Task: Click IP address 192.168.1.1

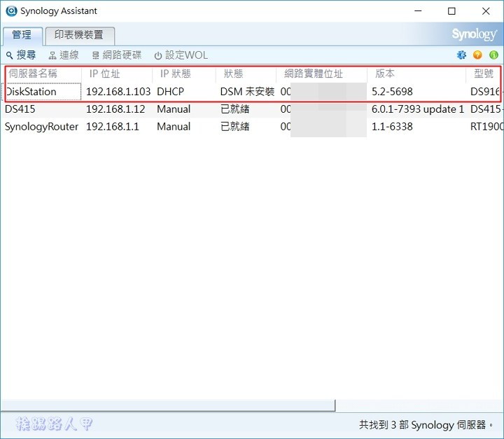Action: (113, 127)
